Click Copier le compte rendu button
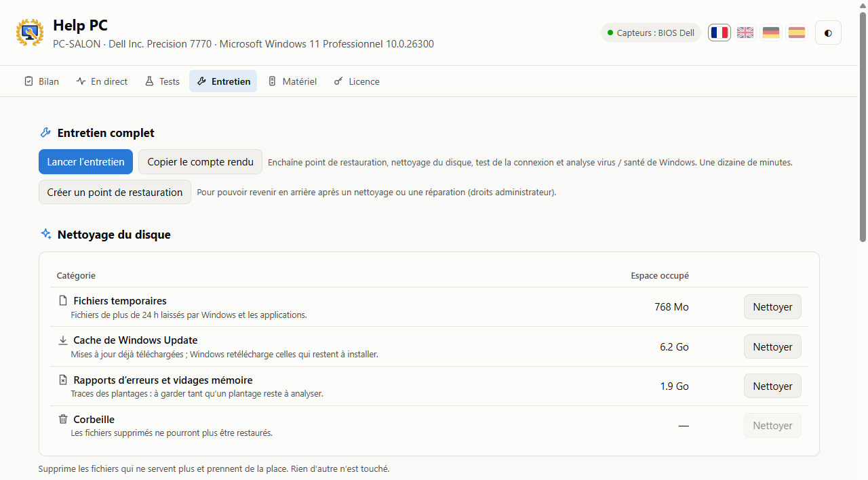 click(200, 162)
